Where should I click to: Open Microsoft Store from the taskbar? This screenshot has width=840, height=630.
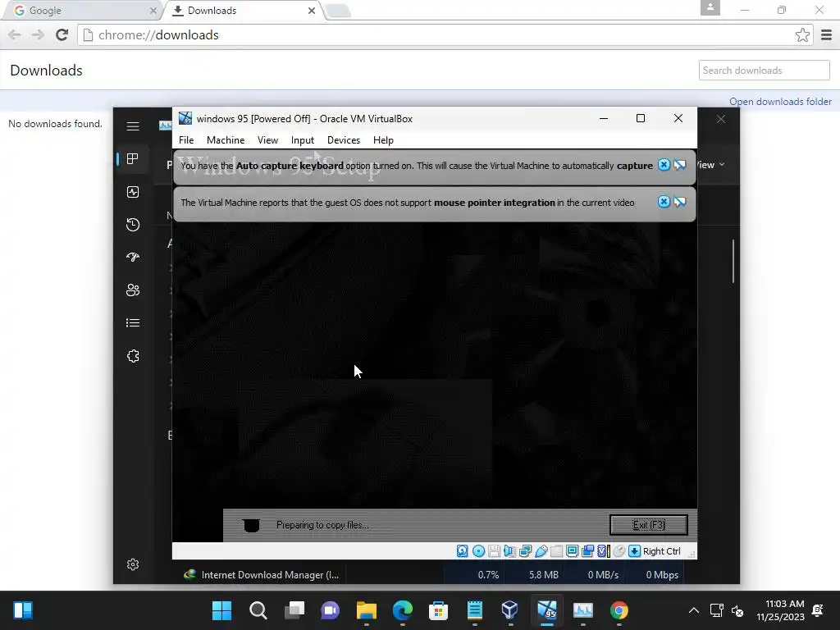[x=438, y=610]
